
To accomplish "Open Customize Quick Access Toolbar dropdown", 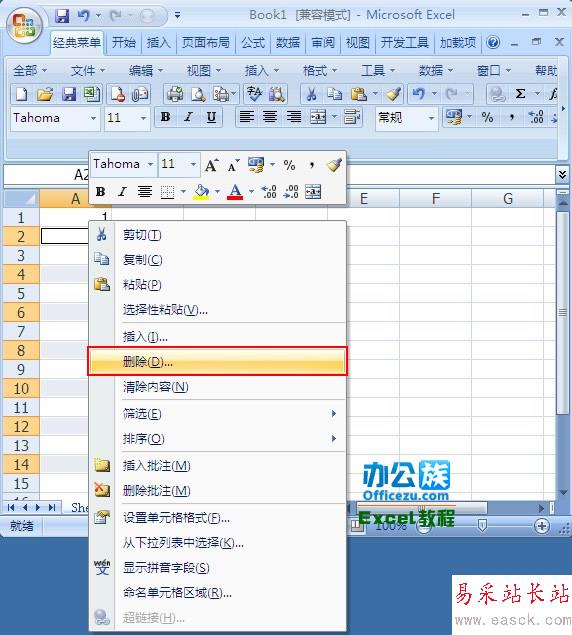I will pos(177,16).
